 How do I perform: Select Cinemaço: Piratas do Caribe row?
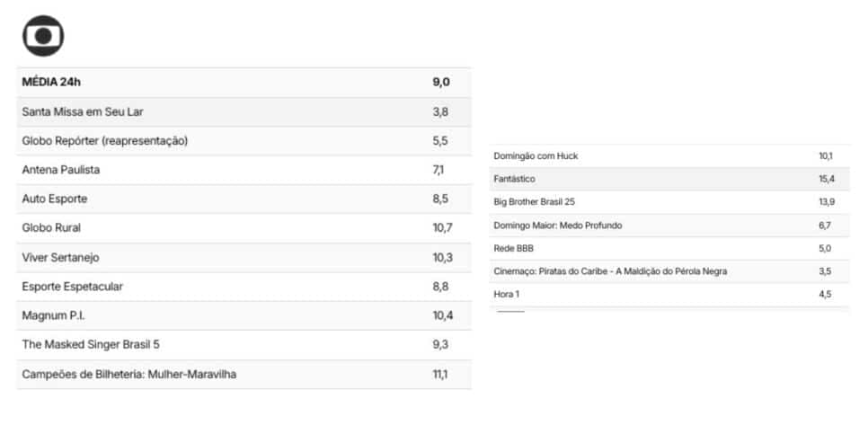pos(669,271)
